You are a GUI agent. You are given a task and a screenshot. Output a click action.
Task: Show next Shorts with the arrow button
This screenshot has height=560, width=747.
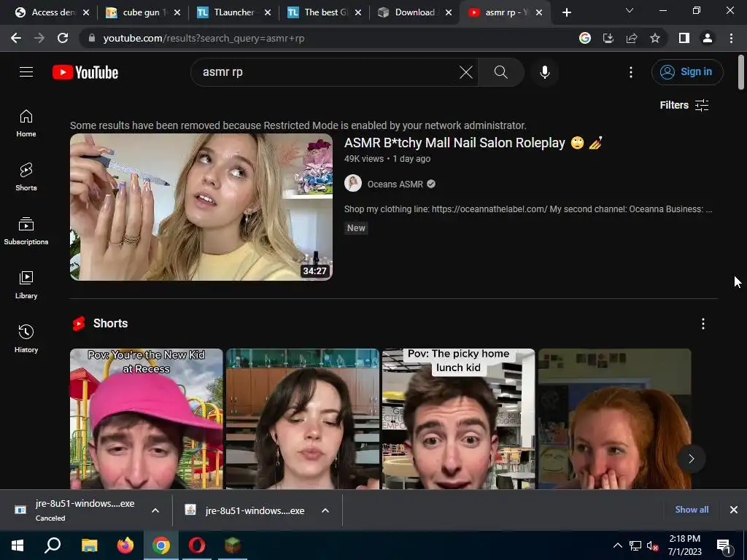click(692, 459)
